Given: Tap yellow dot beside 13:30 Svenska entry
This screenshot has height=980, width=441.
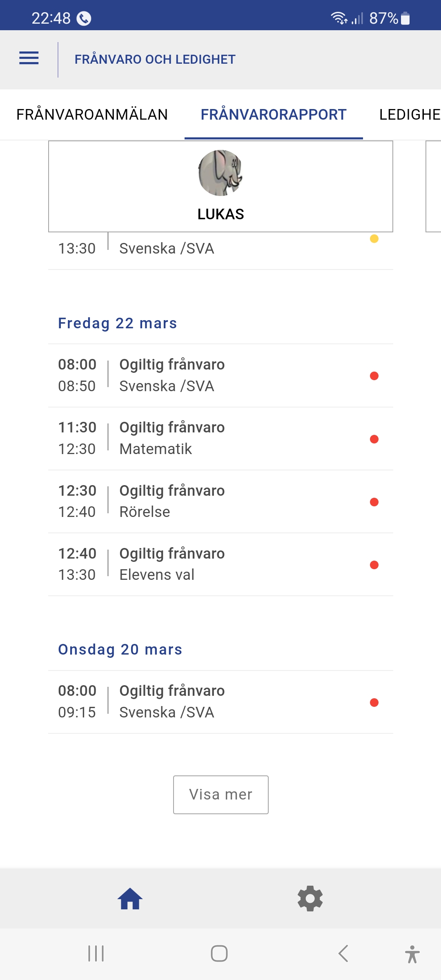Looking at the screenshot, I should (x=374, y=239).
